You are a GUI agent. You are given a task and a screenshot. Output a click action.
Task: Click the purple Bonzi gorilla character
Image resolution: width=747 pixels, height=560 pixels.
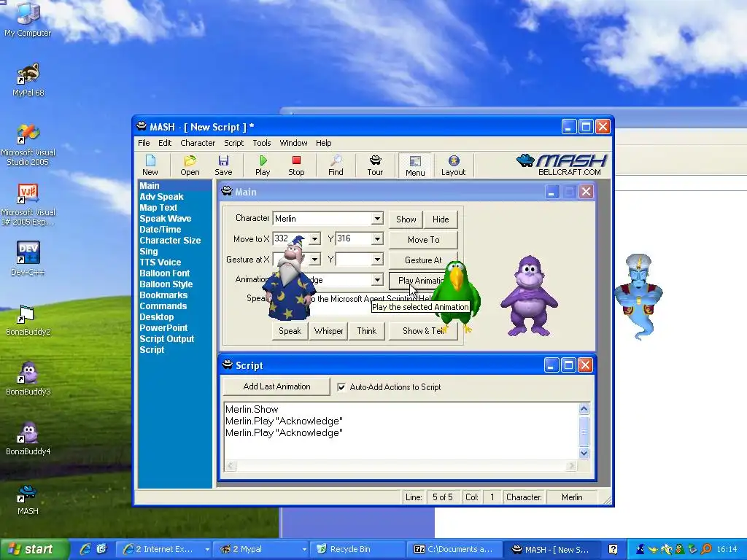[x=528, y=295]
